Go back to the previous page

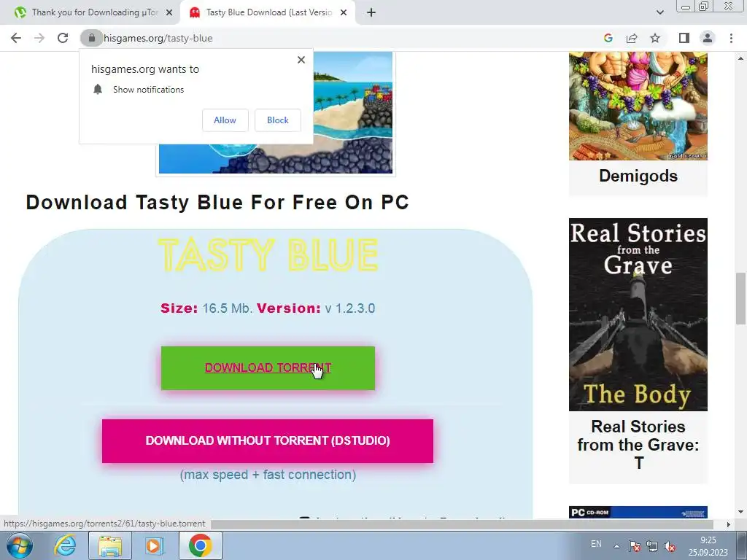coord(16,38)
